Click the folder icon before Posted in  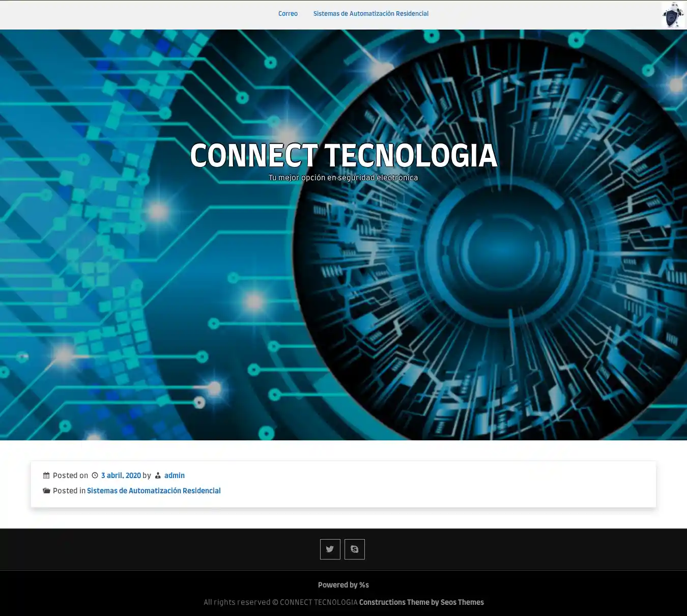[46, 491]
